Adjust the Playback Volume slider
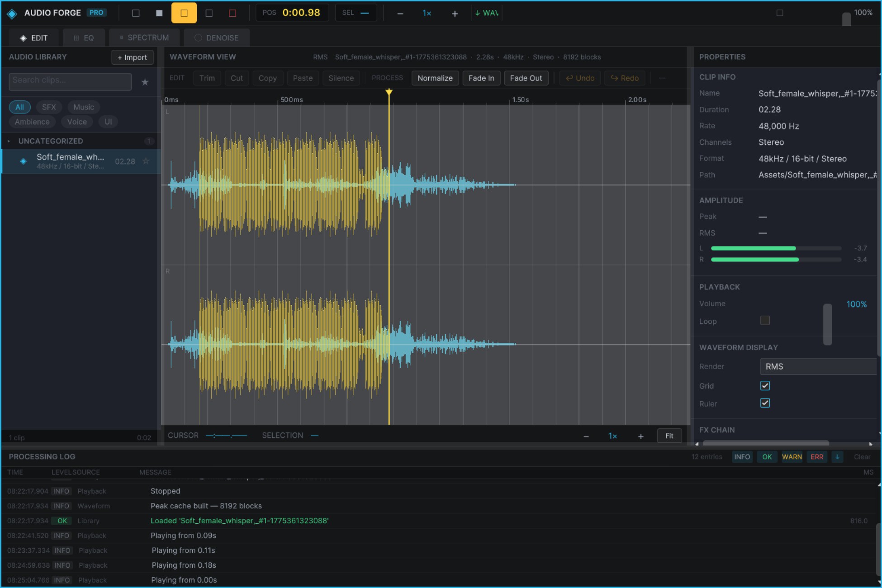The height and width of the screenshot is (588, 882). (827, 324)
